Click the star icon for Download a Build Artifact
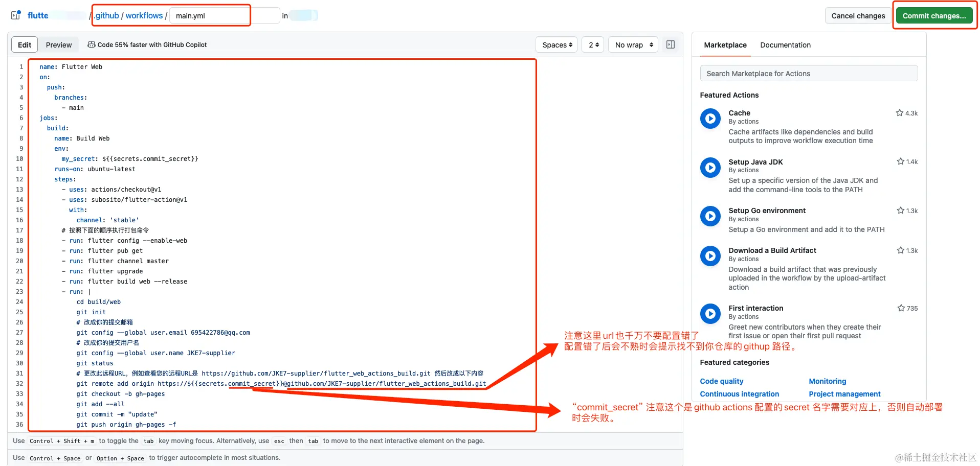 point(901,250)
